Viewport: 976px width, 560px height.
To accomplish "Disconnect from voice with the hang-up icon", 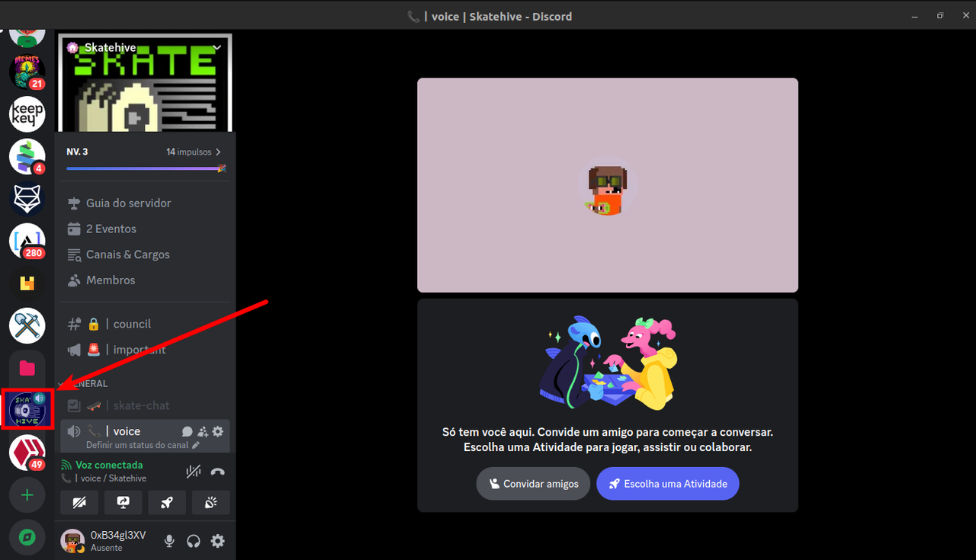I will point(217,472).
